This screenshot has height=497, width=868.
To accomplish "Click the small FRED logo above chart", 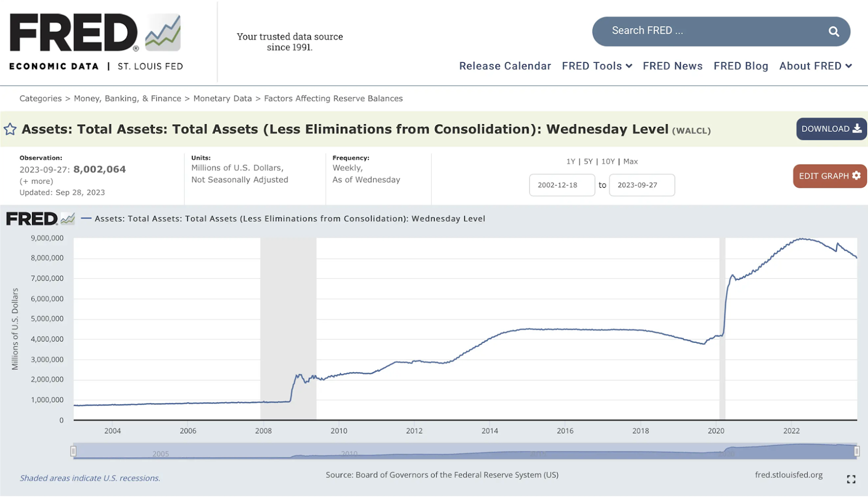I will (40, 219).
